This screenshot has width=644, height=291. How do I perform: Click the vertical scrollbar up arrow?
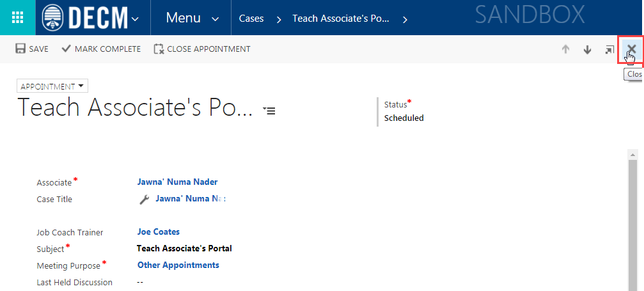point(632,155)
